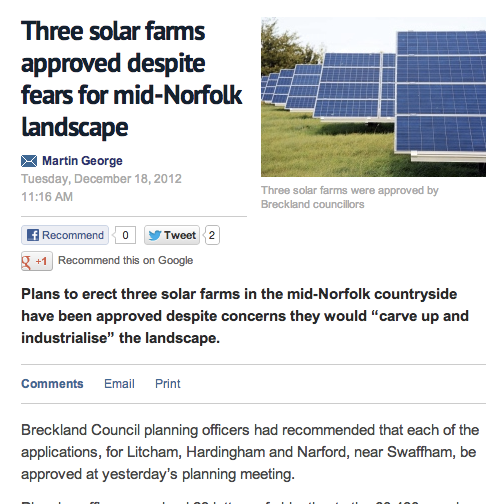The width and height of the screenshot is (500, 504).
Task: Recommend article on Facebook
Action: (65, 235)
